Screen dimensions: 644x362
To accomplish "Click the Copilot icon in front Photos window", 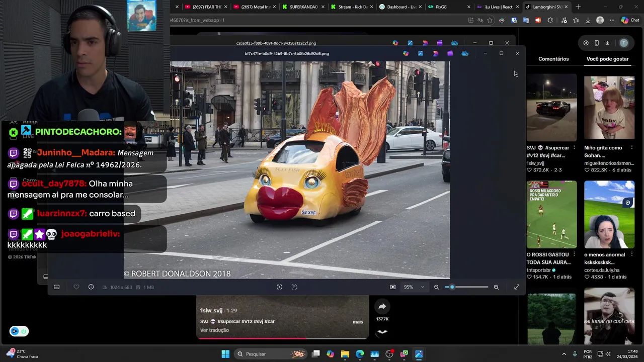I will (x=406, y=53).
